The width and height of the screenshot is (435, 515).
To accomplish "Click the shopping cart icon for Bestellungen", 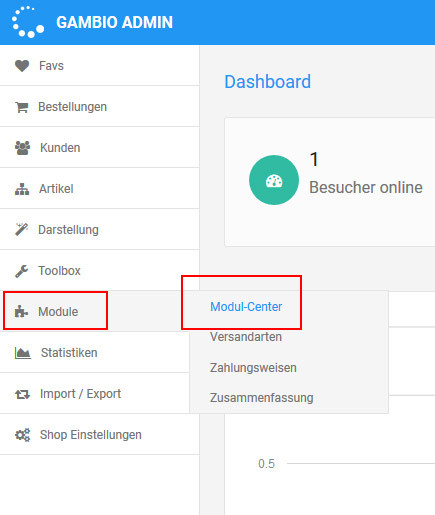I will click(22, 107).
